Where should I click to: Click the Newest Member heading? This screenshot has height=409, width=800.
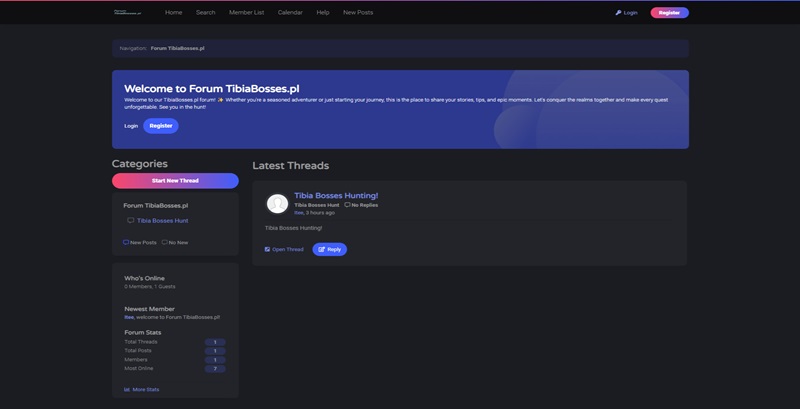tap(149, 309)
